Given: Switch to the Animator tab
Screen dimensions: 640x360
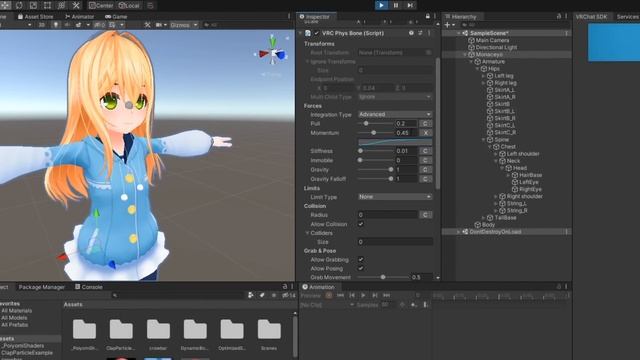Looking at the screenshot, I should 80,17.
